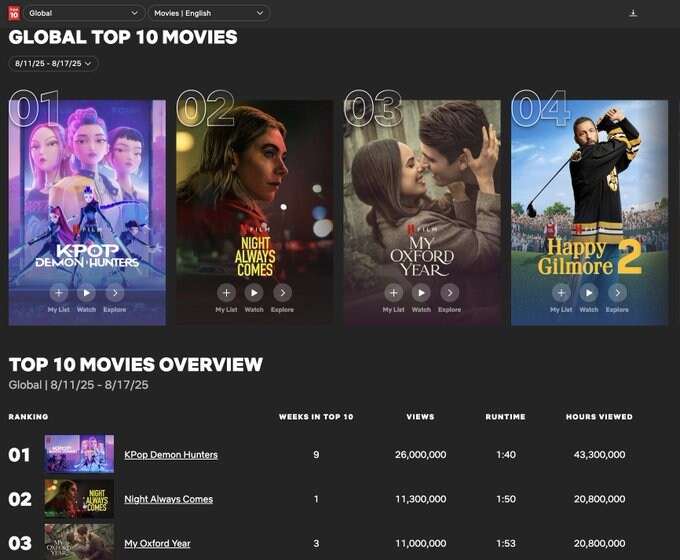Click Night Always Comes table thumbnail
The image size is (680, 560).
point(79,498)
